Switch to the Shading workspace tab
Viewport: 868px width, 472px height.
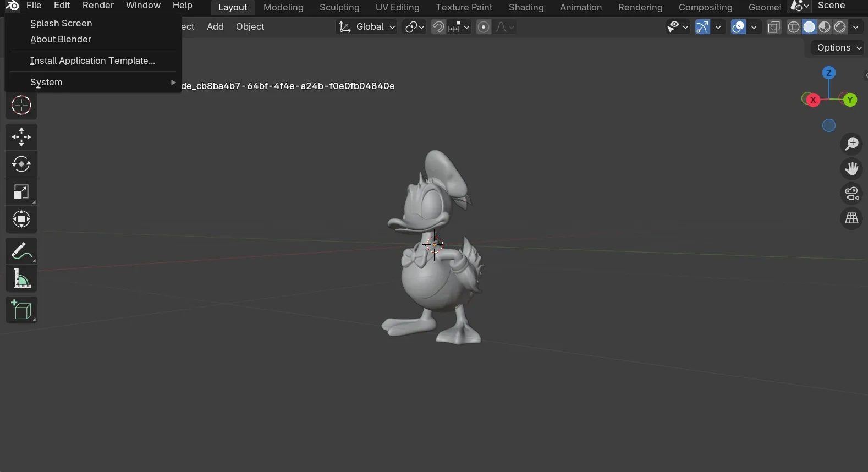(x=526, y=7)
